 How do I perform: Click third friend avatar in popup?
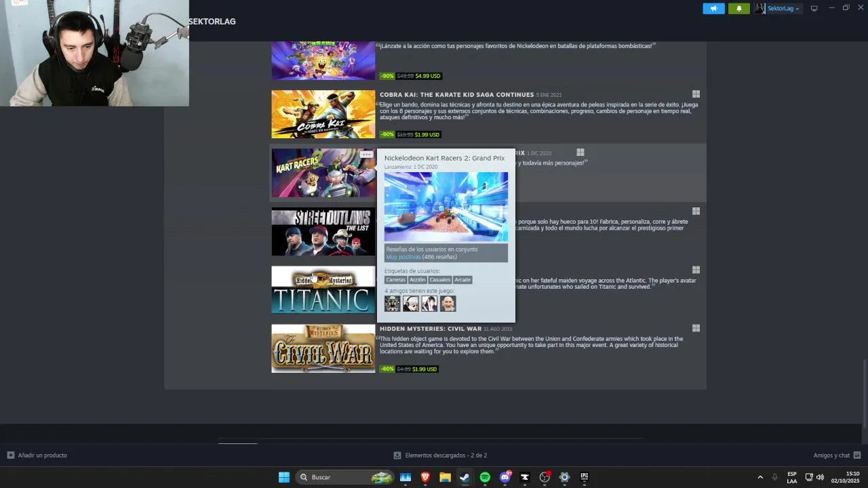point(429,304)
